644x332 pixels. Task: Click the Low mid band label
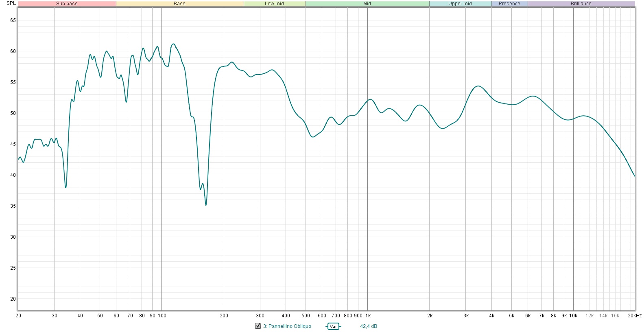(x=275, y=4)
